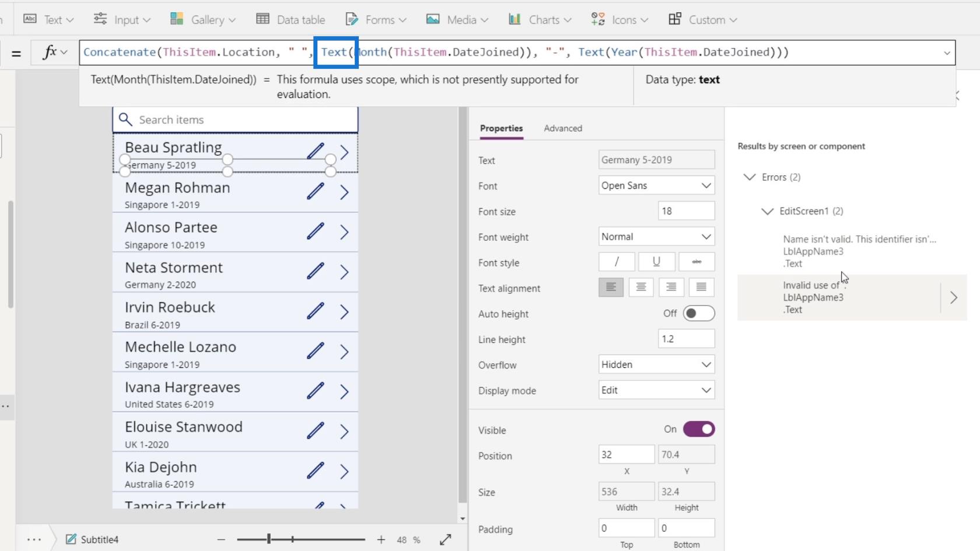Open details arrow for Mechelle Lozano
The image size is (980, 551).
pos(344,352)
